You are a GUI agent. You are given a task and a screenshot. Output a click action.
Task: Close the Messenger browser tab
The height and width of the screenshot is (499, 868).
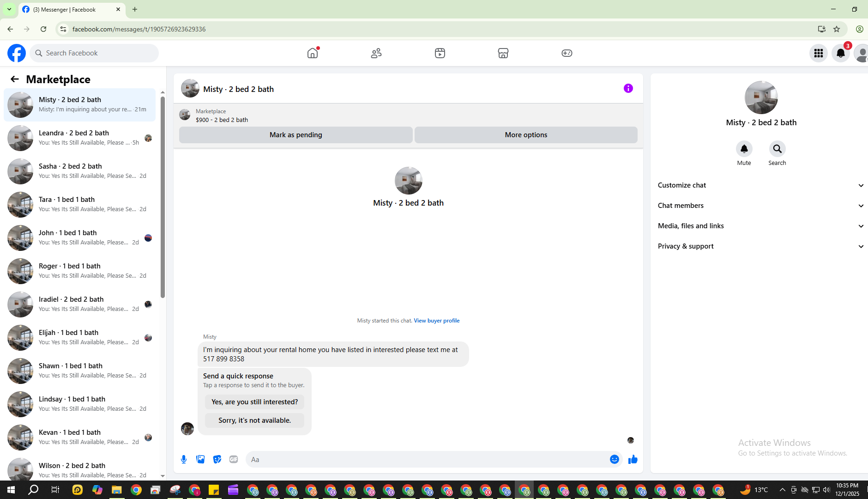(x=118, y=9)
